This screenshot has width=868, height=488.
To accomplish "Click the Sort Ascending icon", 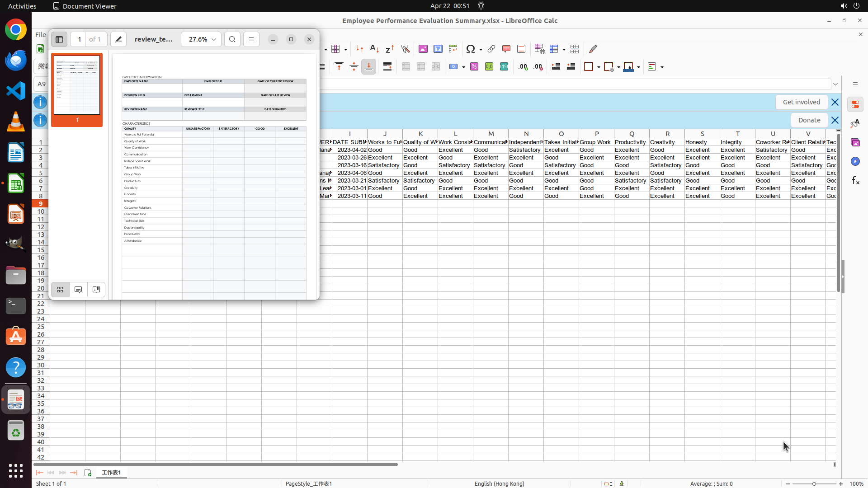I will click(374, 49).
